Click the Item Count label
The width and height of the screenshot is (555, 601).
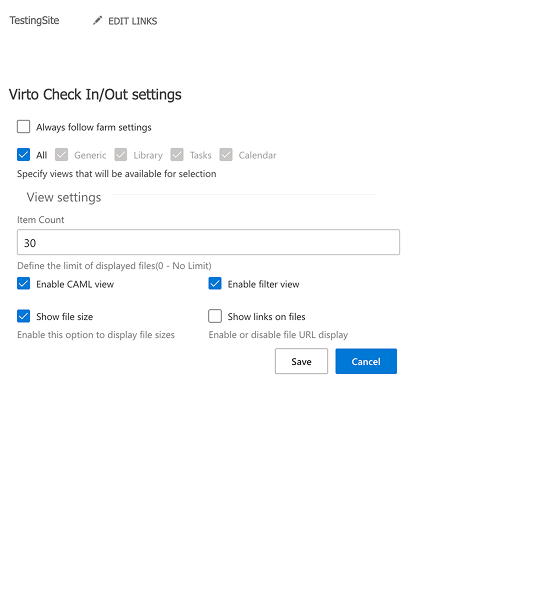[41, 220]
